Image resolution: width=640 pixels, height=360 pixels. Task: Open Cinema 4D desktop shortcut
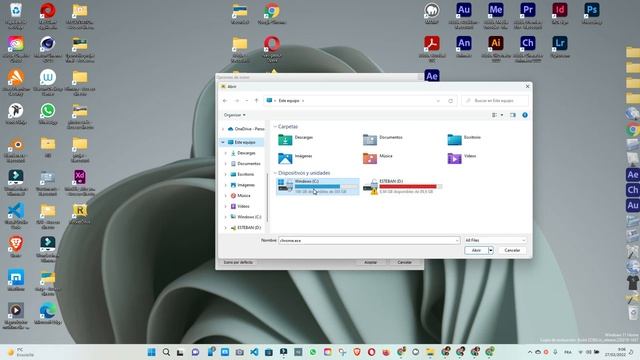coord(48,49)
